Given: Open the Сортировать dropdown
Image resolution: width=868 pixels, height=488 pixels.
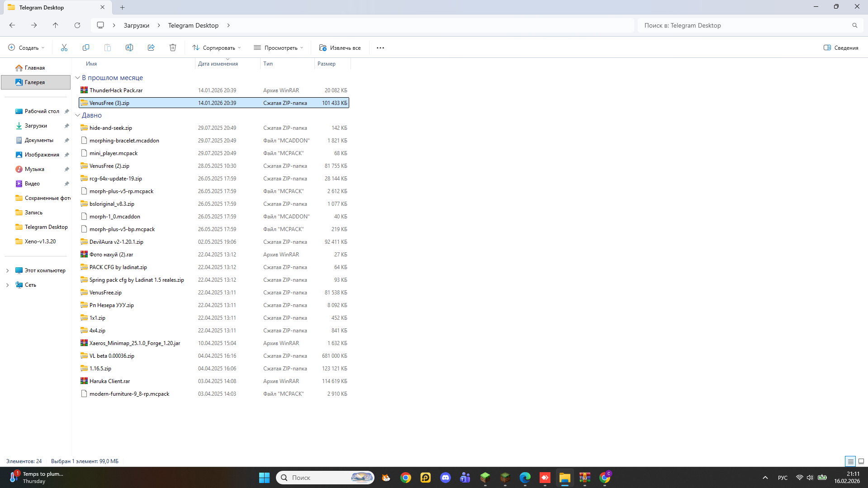Looking at the screenshot, I should [217, 47].
